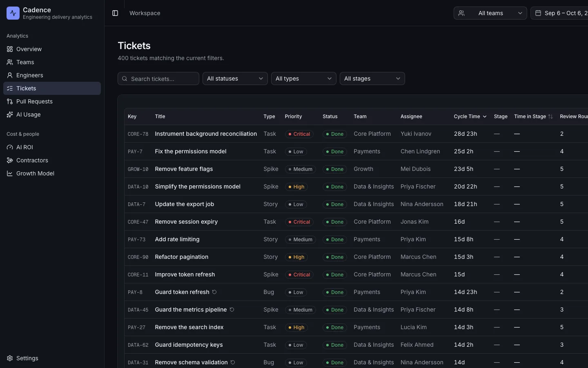Click assignee Yuki Ivanov
Viewport: 588px width, 368px height.
pos(416,134)
